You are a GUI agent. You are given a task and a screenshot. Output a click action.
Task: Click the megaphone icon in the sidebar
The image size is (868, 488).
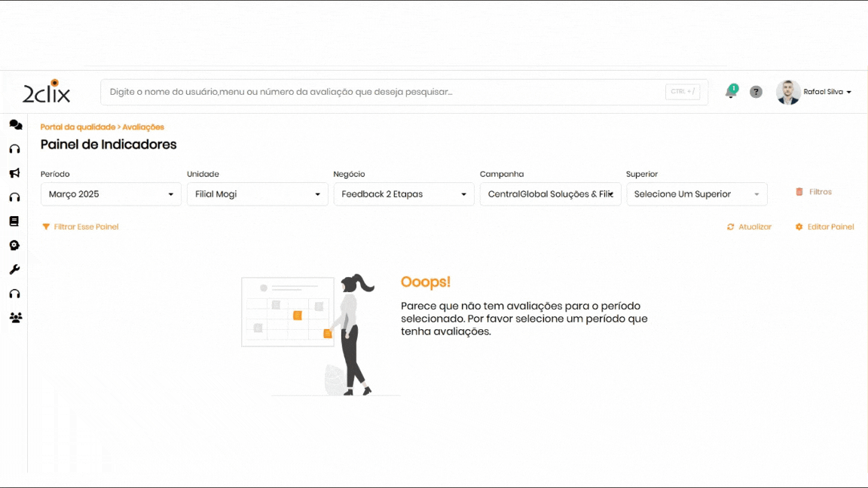click(x=14, y=173)
